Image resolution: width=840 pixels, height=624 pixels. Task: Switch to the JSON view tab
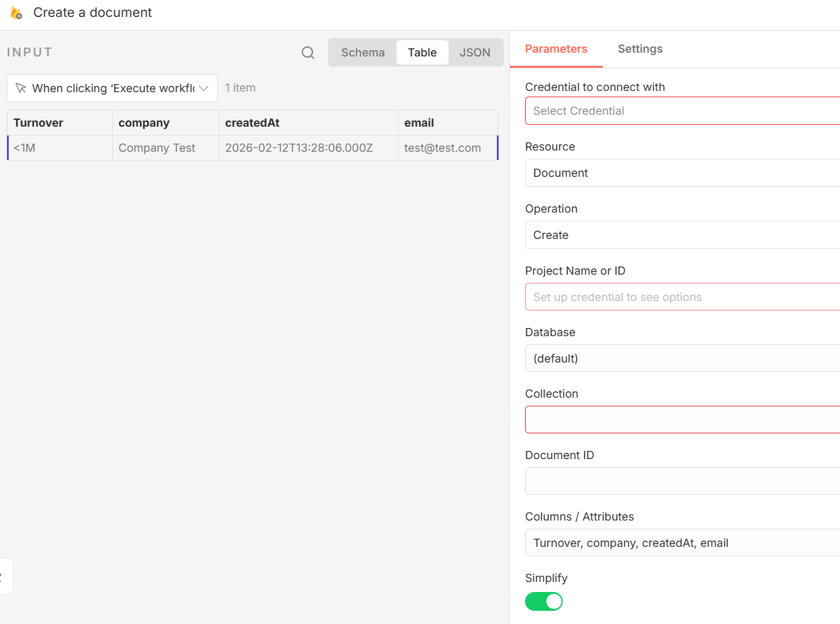point(474,53)
